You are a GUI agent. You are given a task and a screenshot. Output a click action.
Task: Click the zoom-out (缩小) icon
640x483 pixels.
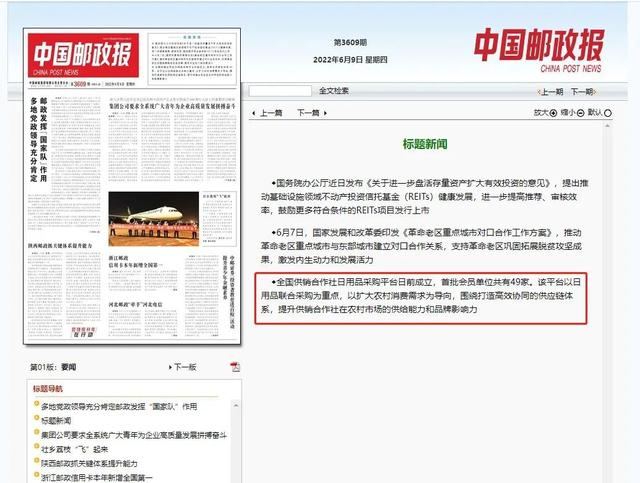580,113
